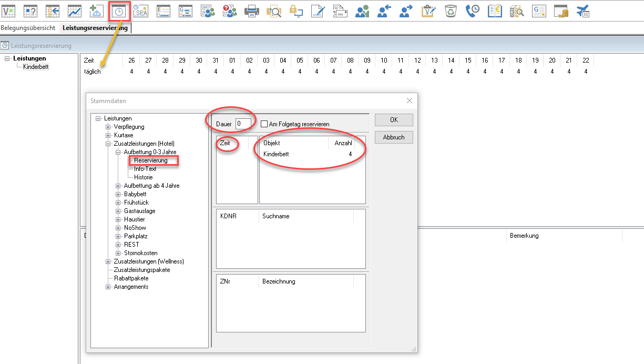The width and height of the screenshot is (644, 364).
Task: Collapse Zusatzleistungen (Hotel) node
Action: pos(108,144)
